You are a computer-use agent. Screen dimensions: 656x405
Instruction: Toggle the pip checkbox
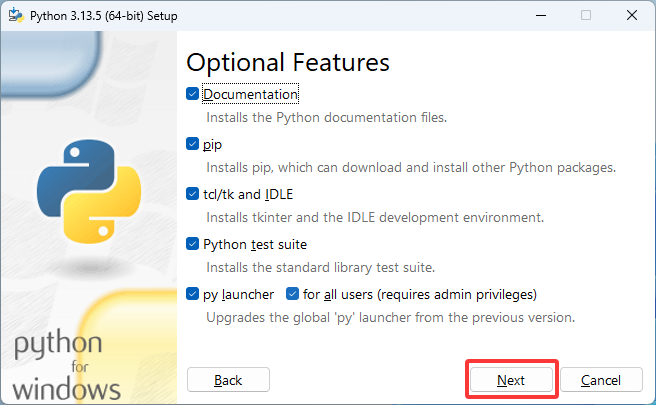click(193, 144)
